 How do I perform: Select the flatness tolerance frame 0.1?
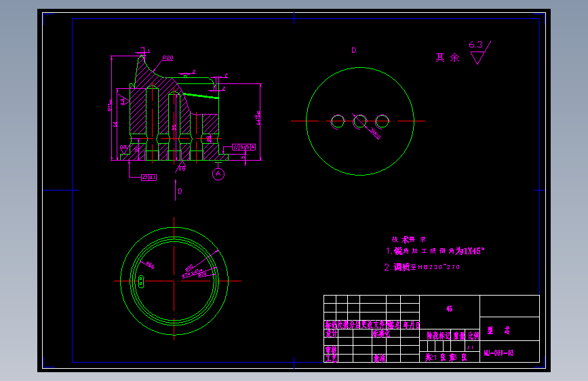click(149, 178)
